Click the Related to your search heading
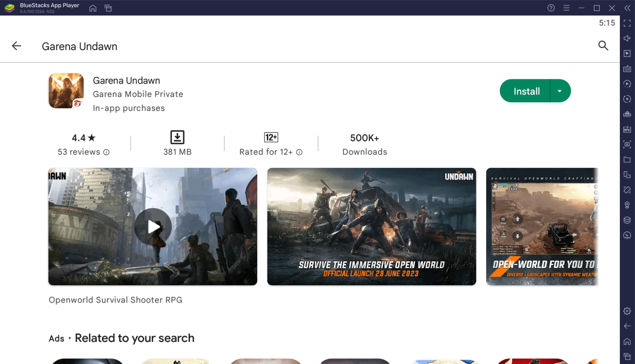This screenshot has height=364, width=635. [135, 338]
